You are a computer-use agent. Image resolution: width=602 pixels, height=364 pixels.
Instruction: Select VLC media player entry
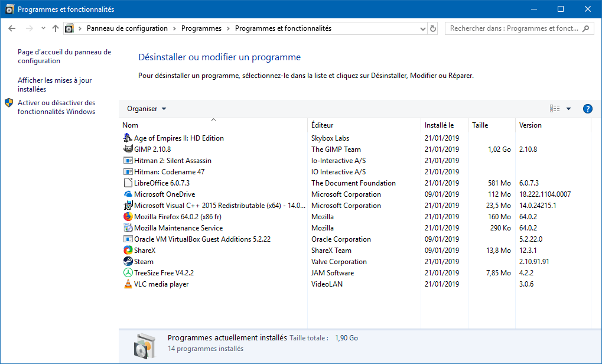tap(161, 284)
